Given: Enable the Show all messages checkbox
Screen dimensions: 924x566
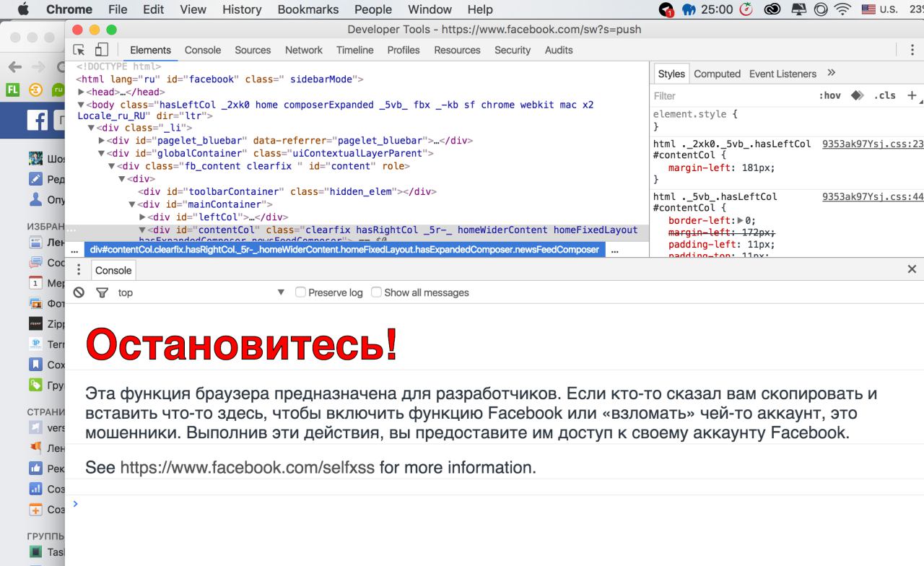Looking at the screenshot, I should (376, 292).
